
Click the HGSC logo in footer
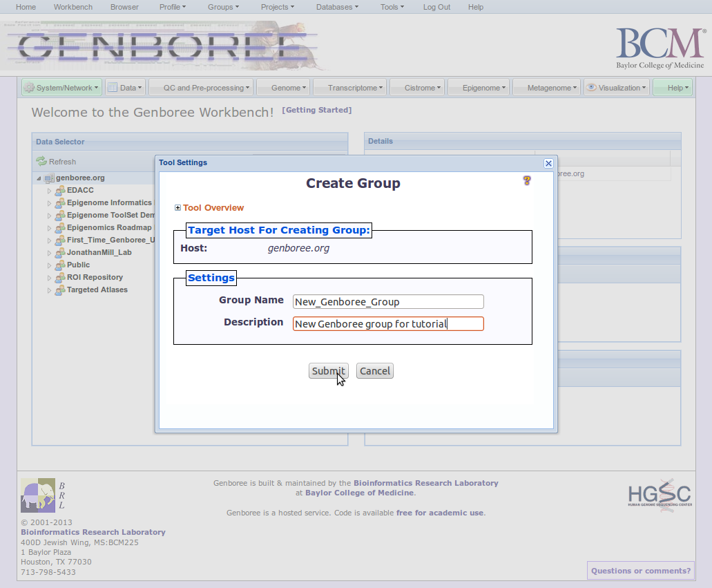click(x=659, y=493)
